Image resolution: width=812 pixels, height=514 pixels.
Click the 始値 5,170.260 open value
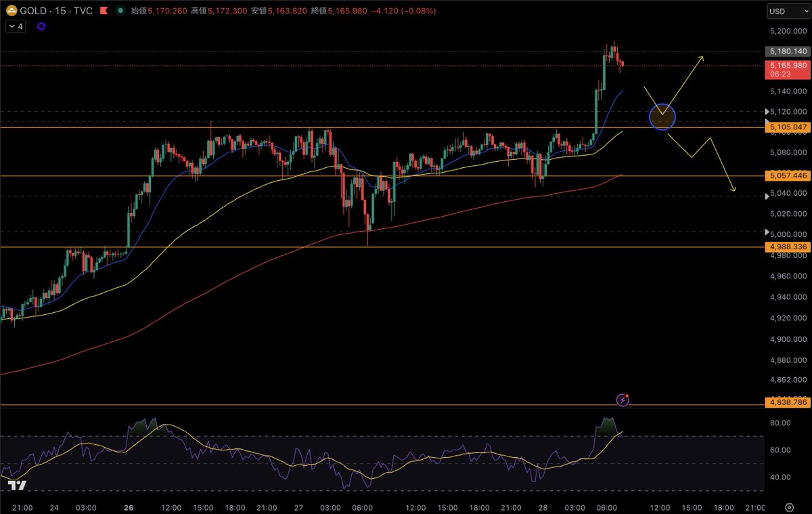(160, 11)
